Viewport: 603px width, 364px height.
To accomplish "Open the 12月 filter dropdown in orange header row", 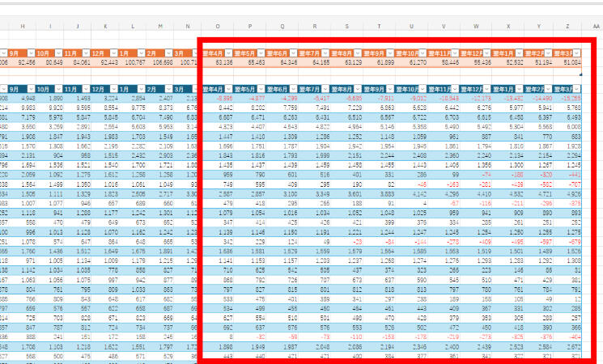I will point(113,53).
